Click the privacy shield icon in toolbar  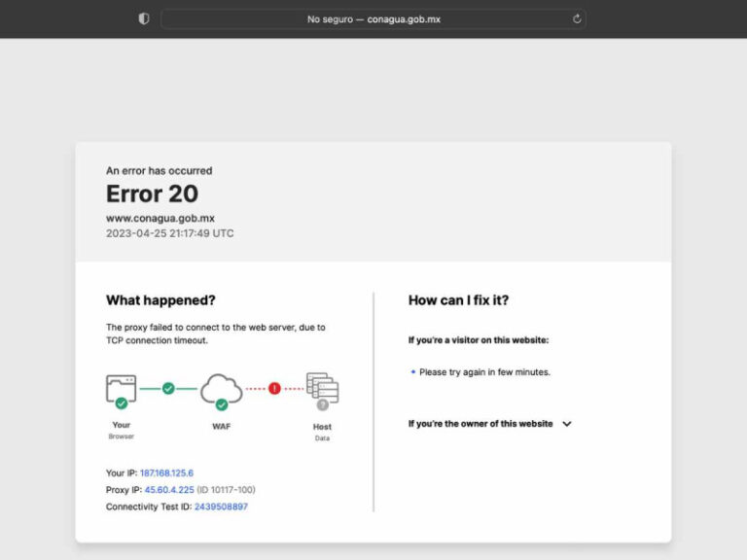(x=144, y=18)
